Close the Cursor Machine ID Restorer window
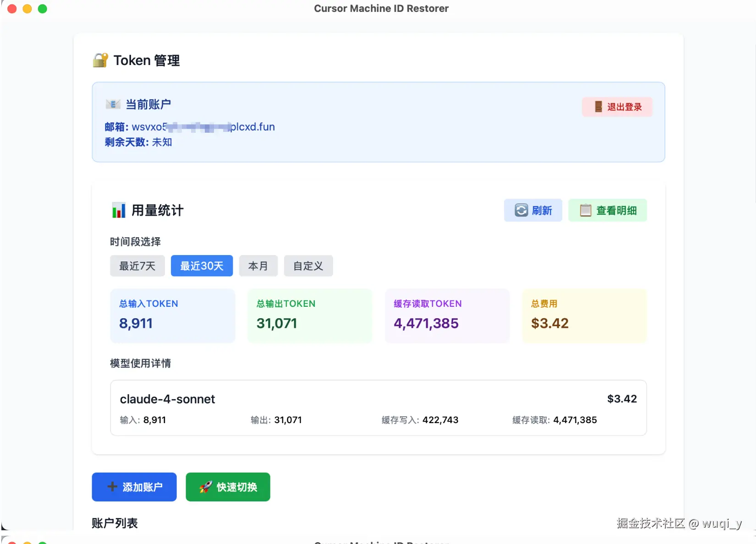This screenshot has height=544, width=756. tap(12, 9)
